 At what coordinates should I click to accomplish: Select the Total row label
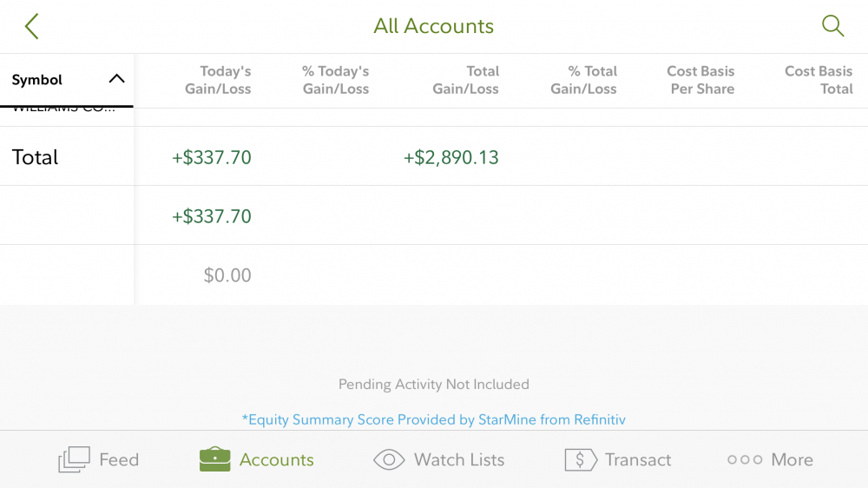coord(36,157)
